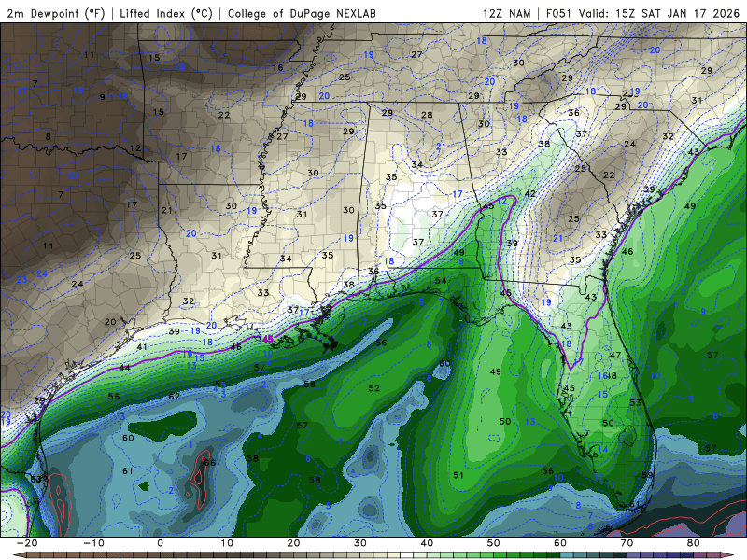
Task: Click the '30' label on color scale
Action: tap(360, 543)
